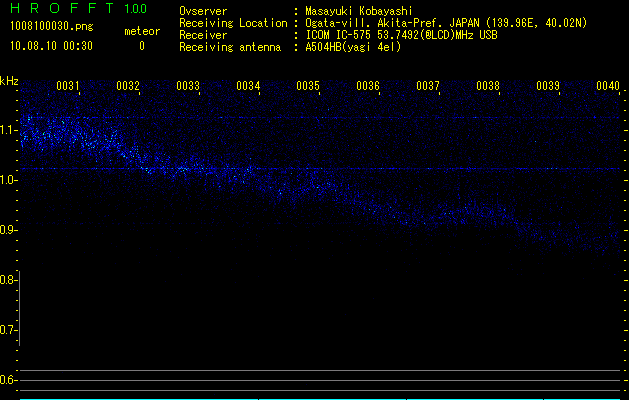Click the 1.0 frequency axis label

coord(7,180)
